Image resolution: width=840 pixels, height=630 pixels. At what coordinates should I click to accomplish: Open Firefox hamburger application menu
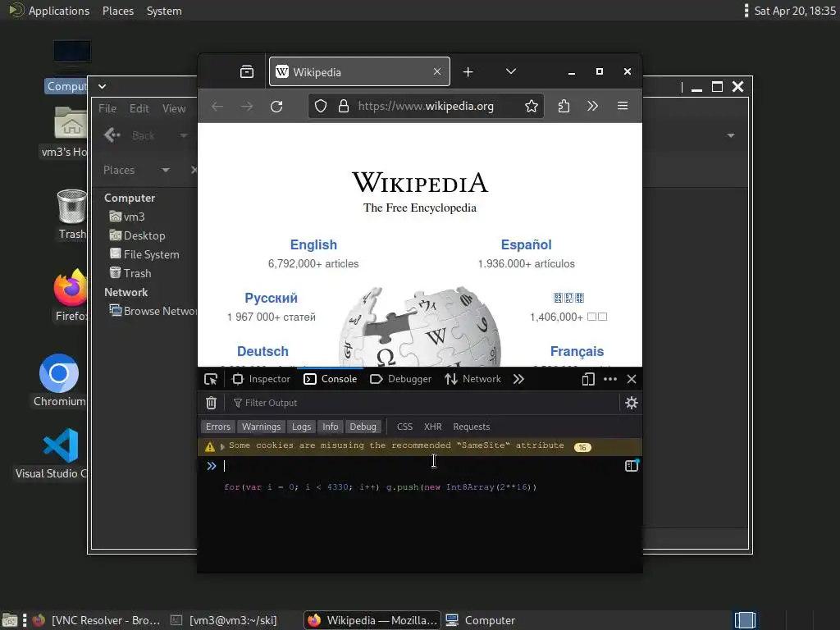click(x=623, y=106)
